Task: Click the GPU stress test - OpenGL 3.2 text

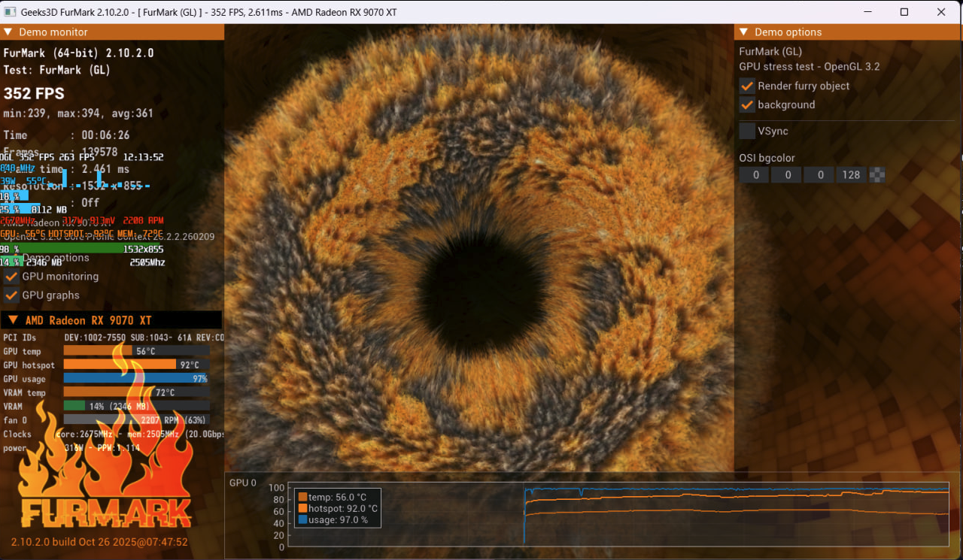Action: click(x=810, y=66)
